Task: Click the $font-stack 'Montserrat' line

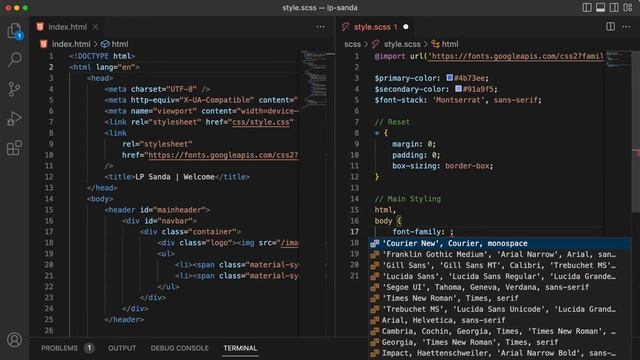Action: pyautogui.click(x=458, y=100)
